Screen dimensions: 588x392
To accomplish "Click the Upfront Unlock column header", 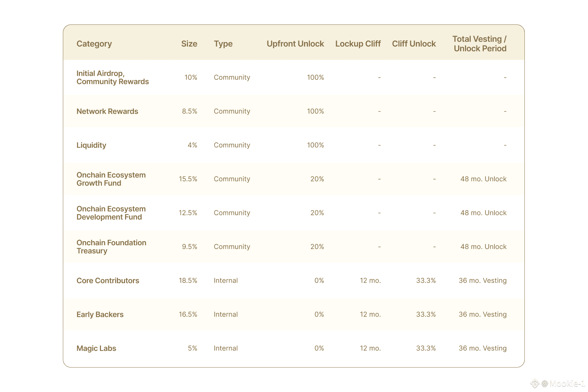I will (295, 44).
